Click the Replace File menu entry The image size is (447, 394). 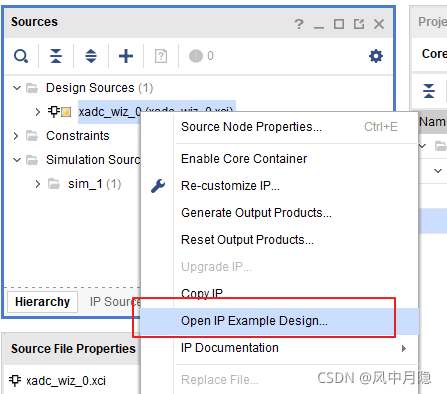pyautogui.click(x=279, y=380)
